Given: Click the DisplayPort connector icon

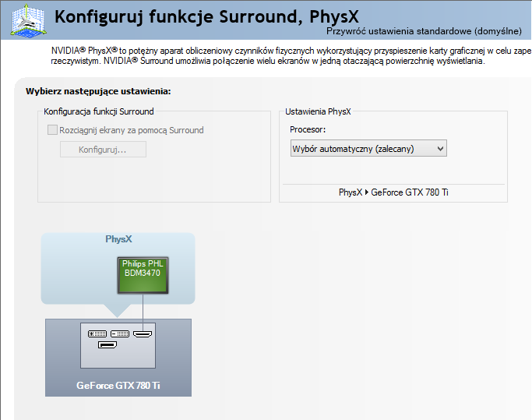Looking at the screenshot, I should coord(107,345).
